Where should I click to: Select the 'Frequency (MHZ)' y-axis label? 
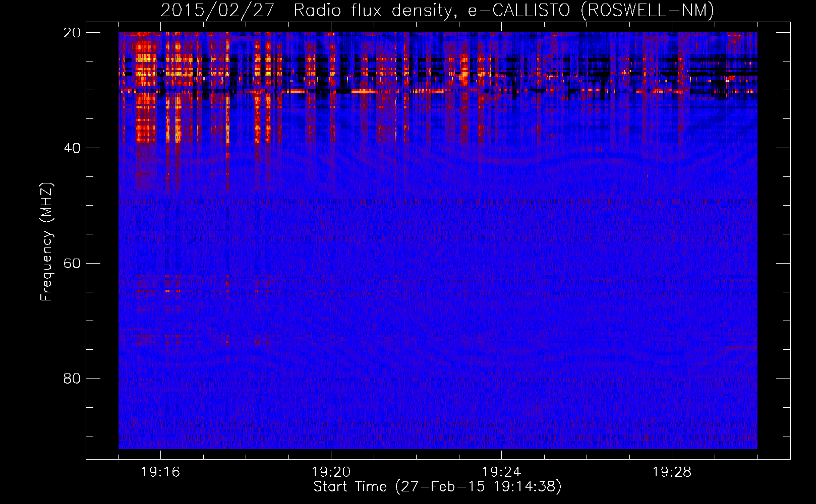[46, 242]
